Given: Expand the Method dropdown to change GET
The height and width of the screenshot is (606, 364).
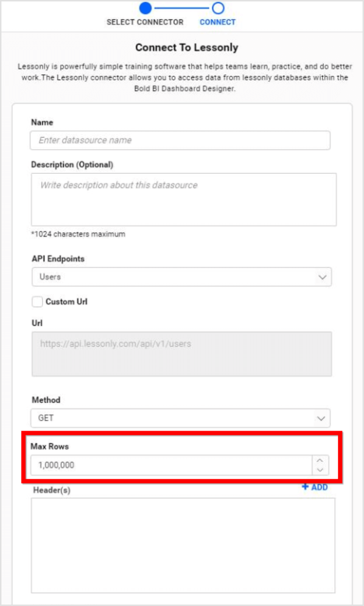Looking at the screenshot, I should click(x=321, y=418).
